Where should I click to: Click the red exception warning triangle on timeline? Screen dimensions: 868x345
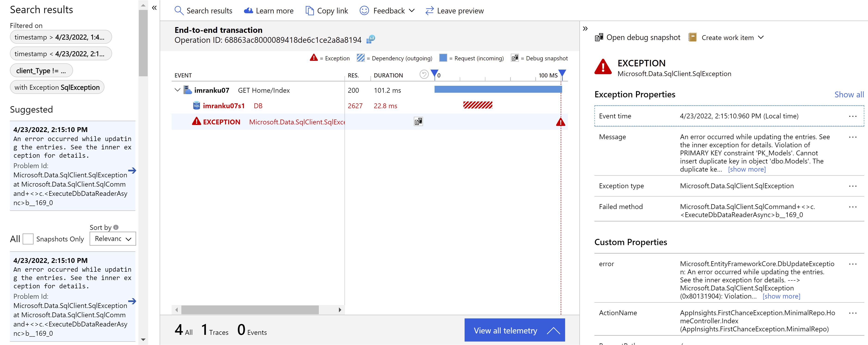(x=560, y=122)
